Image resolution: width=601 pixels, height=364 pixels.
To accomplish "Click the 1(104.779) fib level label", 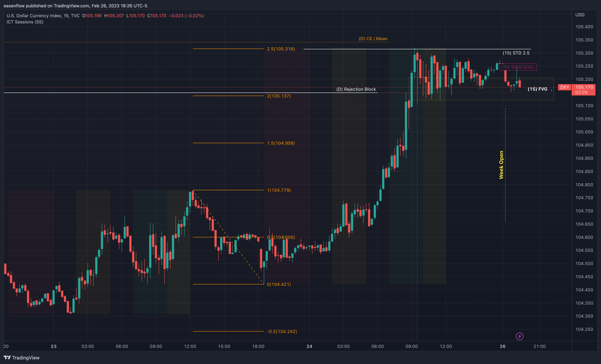I will click(x=279, y=190).
